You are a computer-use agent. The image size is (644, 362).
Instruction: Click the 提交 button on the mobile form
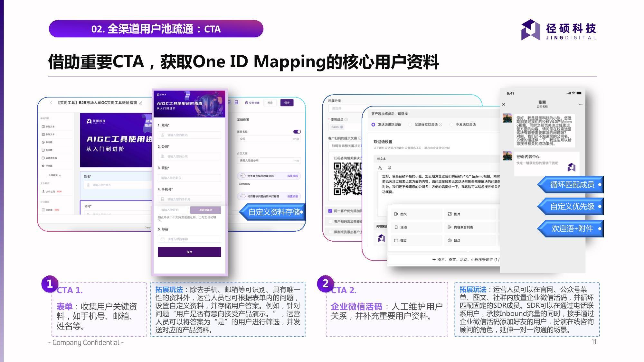[189, 252]
